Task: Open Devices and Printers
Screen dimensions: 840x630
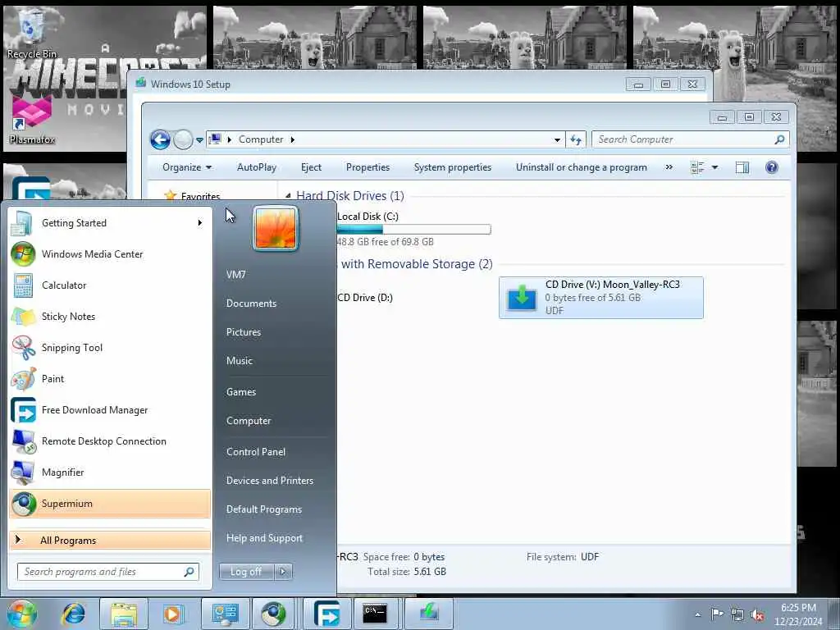Action: point(269,481)
